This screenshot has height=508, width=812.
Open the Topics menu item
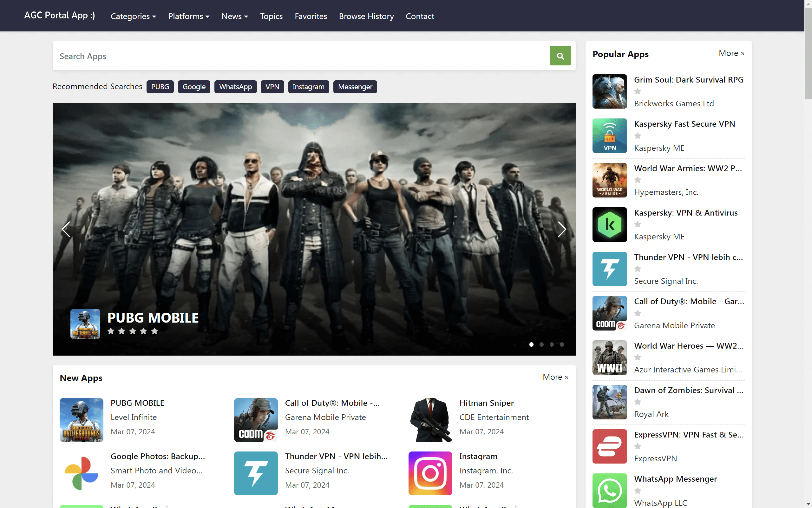271,16
